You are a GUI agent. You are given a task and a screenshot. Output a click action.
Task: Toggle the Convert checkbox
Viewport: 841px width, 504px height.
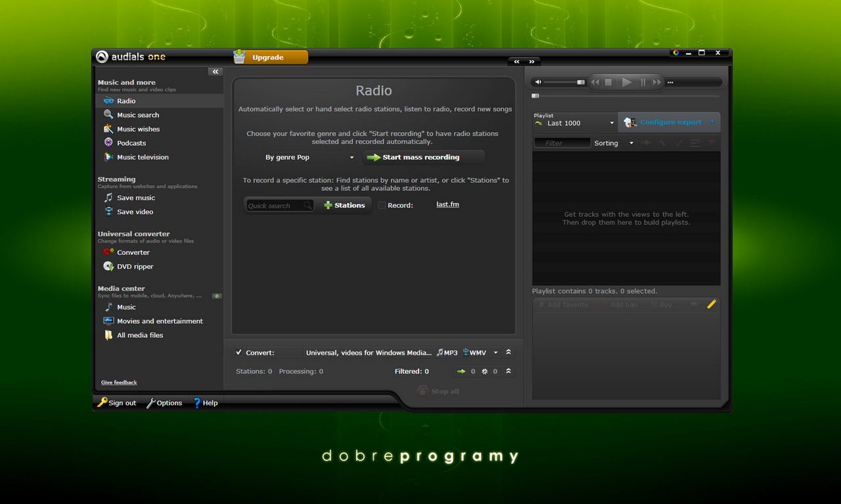pyautogui.click(x=239, y=353)
